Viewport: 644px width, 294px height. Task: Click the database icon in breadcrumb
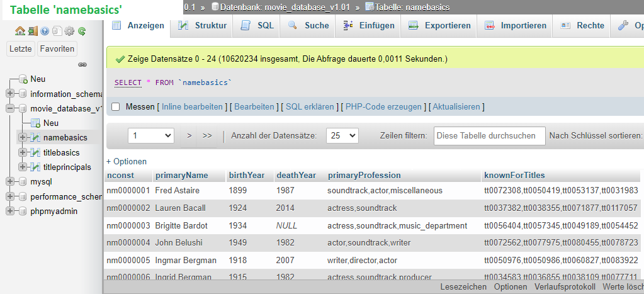(x=215, y=6)
